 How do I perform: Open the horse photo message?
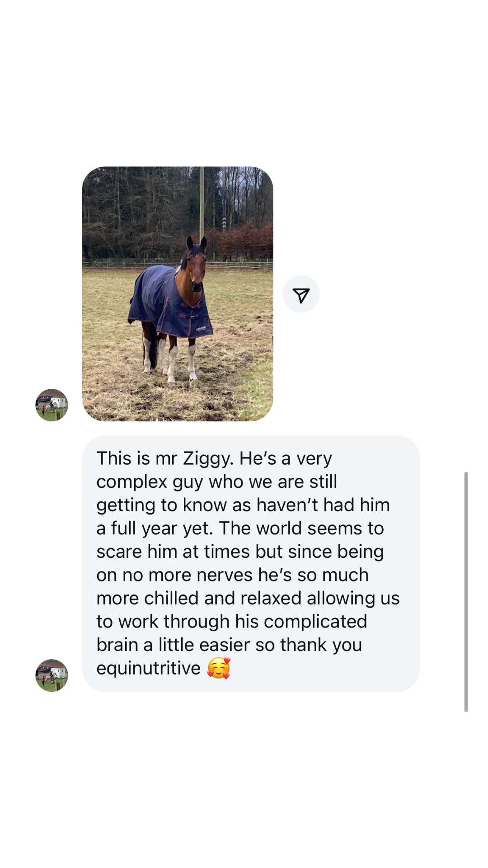coord(178,294)
